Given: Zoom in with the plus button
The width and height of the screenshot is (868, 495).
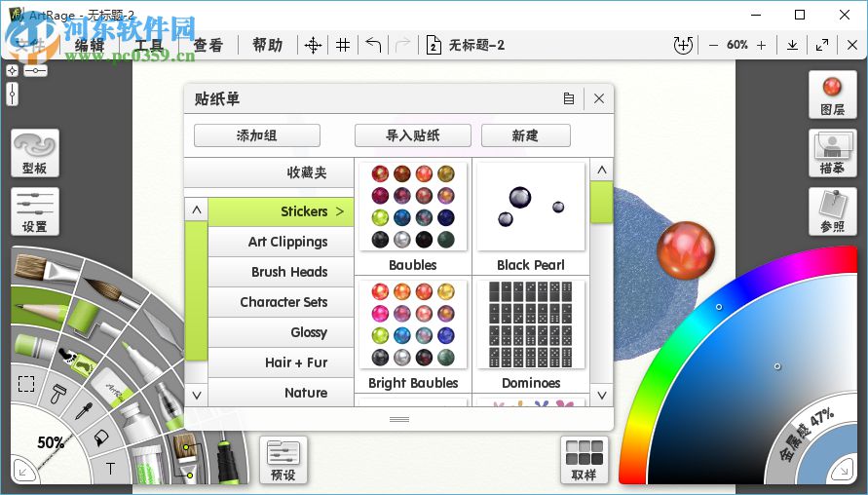Looking at the screenshot, I should (762, 46).
